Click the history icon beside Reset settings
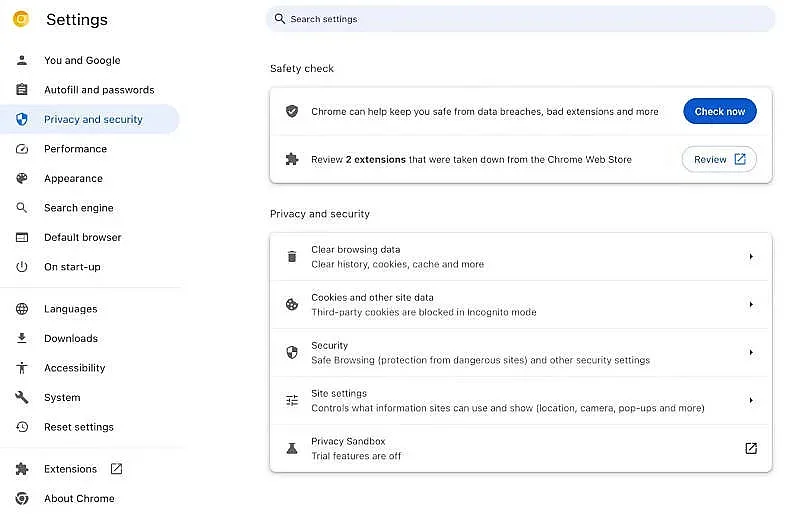Screen dimensions: 800x530 pos(22,427)
